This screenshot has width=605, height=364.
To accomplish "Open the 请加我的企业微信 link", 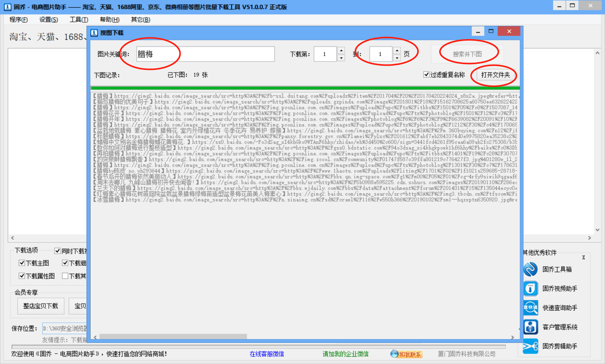I will pyautogui.click(x=346, y=354).
